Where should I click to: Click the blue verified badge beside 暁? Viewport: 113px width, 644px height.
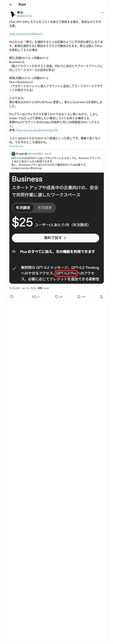coord(22,13)
